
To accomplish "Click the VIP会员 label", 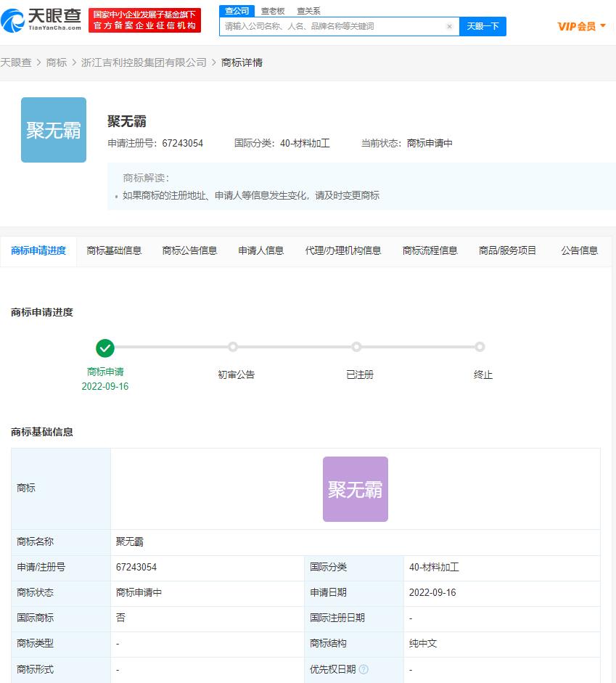I will [x=577, y=27].
